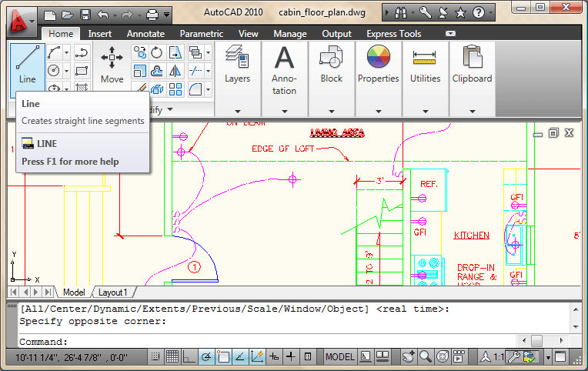Select the Rectangle tool

[82, 70]
